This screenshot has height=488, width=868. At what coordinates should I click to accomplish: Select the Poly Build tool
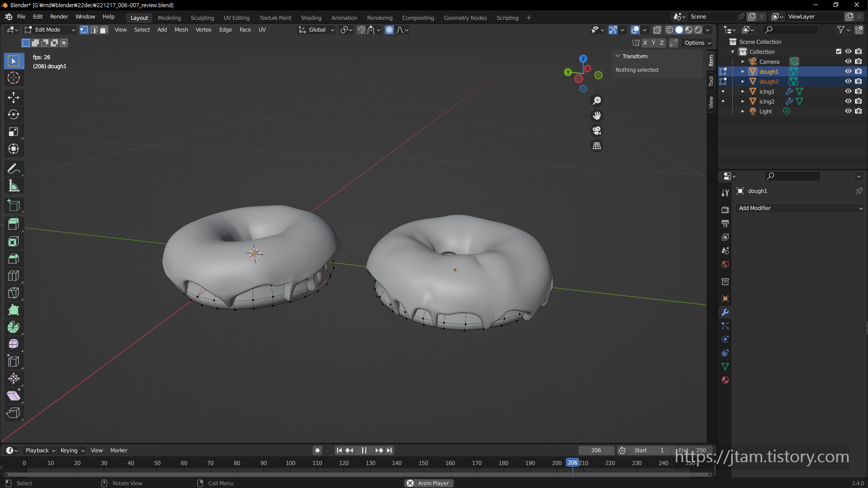coord(14,310)
